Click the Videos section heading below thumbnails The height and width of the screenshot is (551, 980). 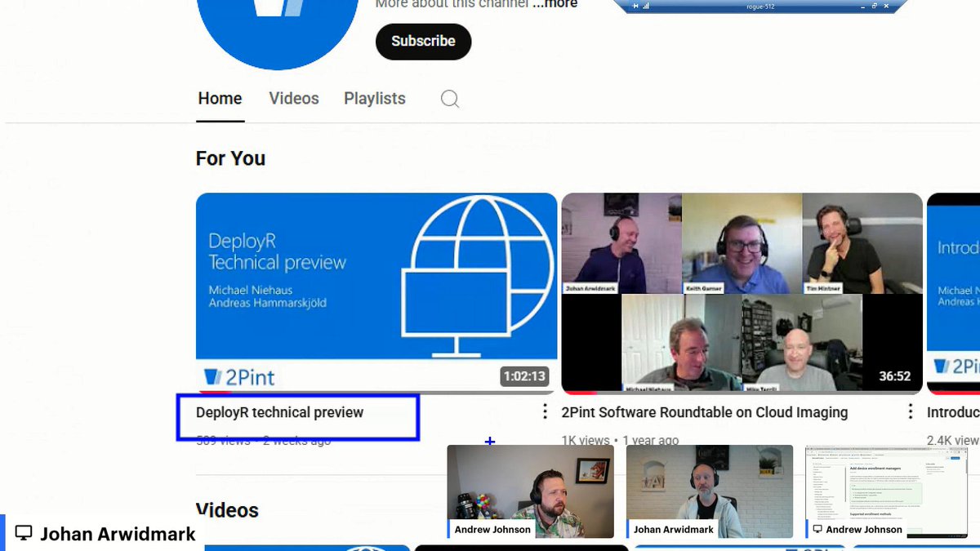point(228,510)
